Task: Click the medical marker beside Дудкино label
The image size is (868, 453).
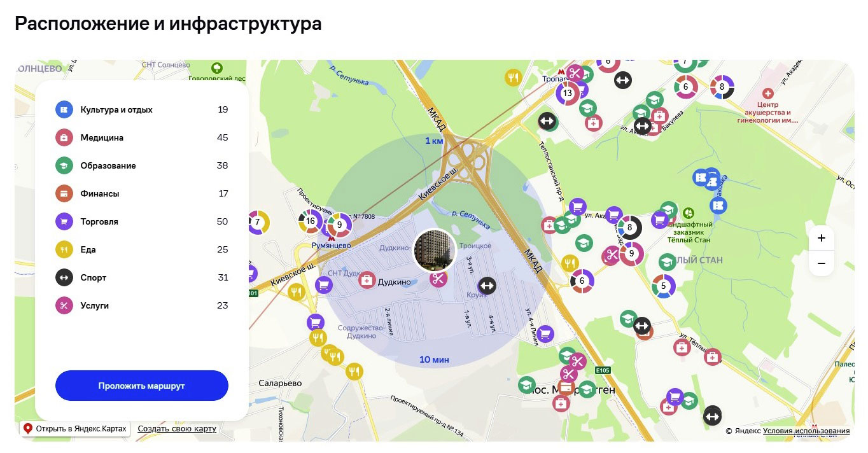Action: tap(367, 280)
